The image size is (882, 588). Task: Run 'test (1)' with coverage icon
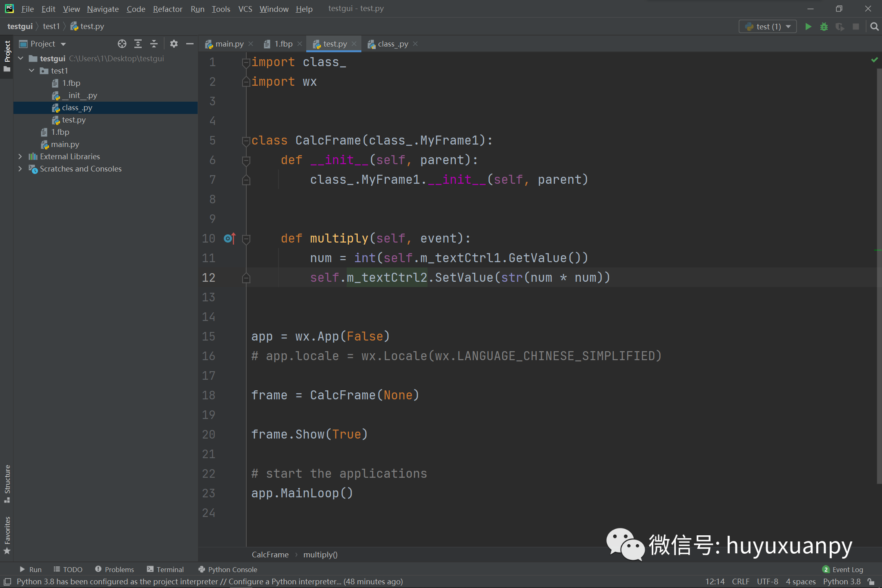pos(840,26)
